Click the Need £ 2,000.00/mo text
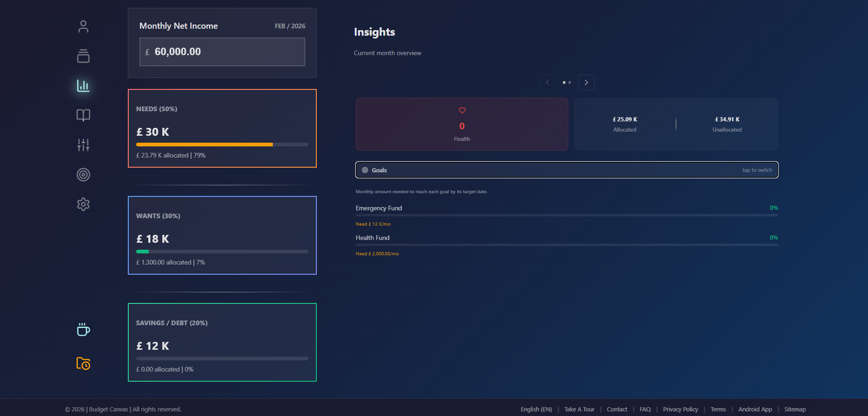Image resolution: width=868 pixels, height=416 pixels. click(x=377, y=254)
